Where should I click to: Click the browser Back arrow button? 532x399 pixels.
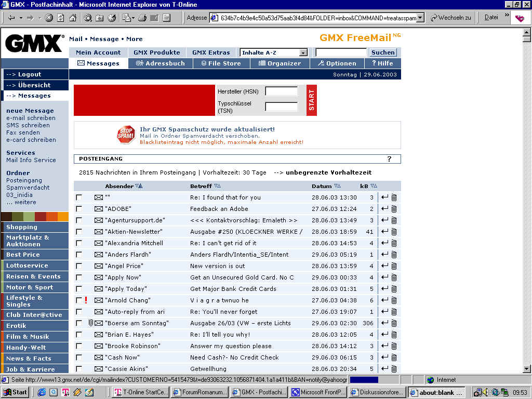pos(11,18)
